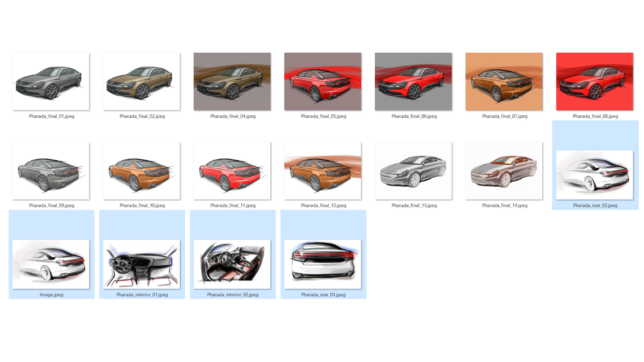The width and height of the screenshot is (644, 362).
Task: Click the highlighted Pharada_rear_02.jpeg file
Action: click(x=594, y=175)
